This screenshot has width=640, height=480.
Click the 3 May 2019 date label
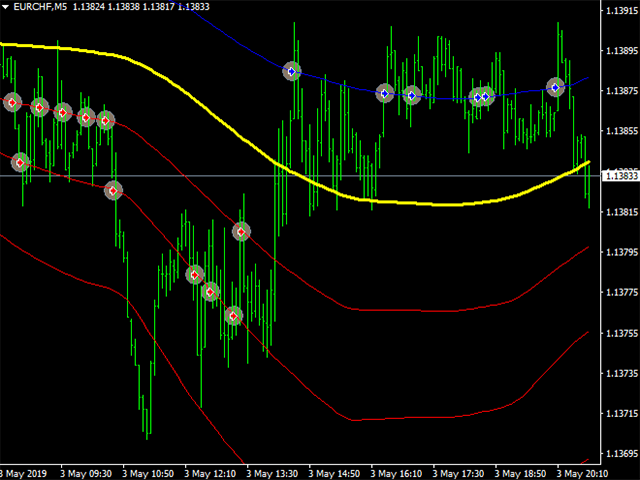click(23, 472)
